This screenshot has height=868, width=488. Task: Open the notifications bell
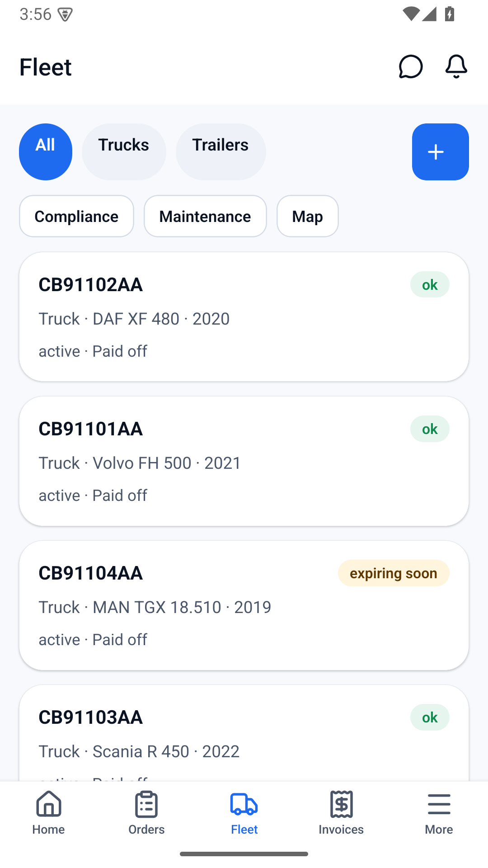pyautogui.click(x=456, y=67)
